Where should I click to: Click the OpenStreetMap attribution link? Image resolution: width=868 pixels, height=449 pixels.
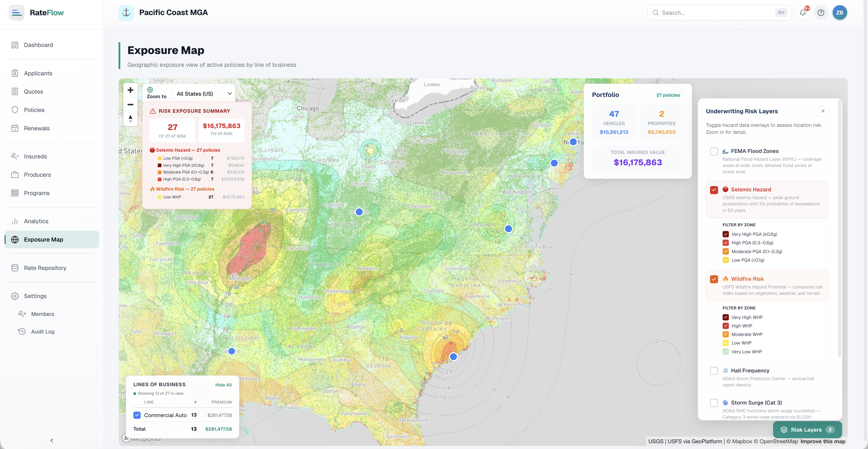776,441
